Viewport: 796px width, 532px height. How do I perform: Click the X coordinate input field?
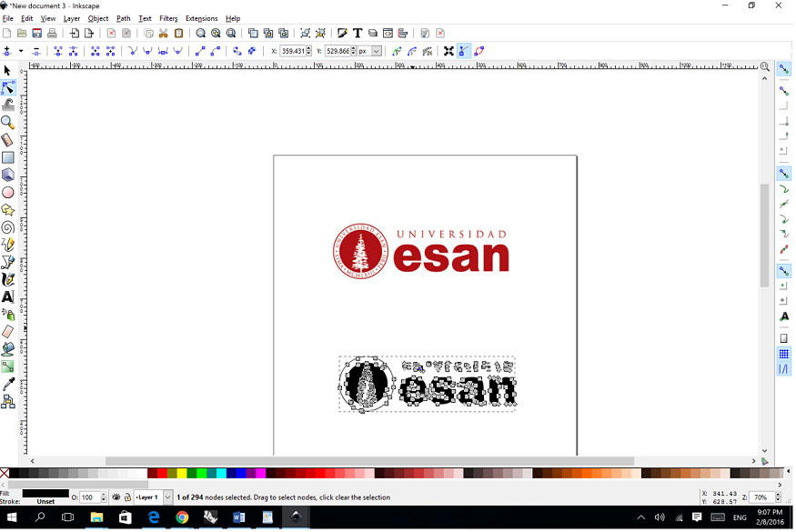(294, 51)
